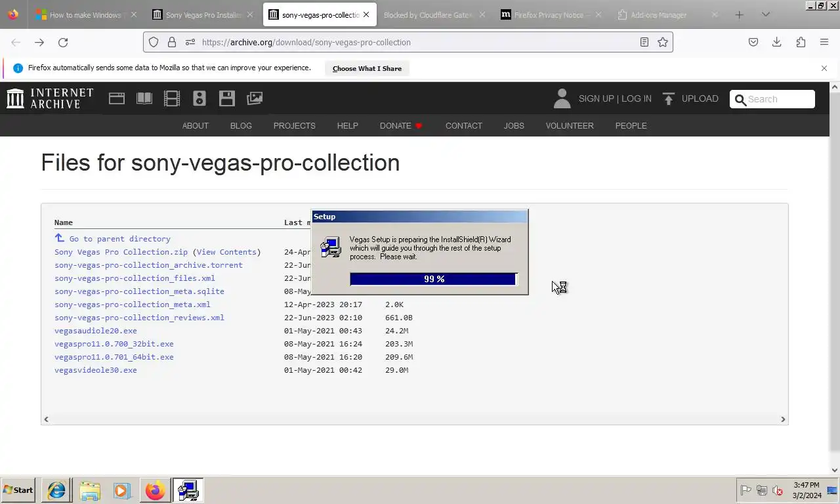The height and width of the screenshot is (504, 840).
Task: Click the file size 209.6M text
Action: click(399, 357)
